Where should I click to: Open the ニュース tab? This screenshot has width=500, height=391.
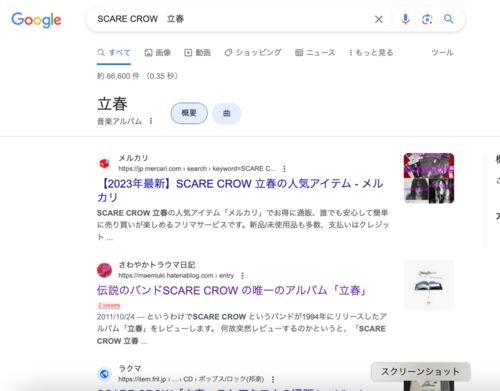[x=315, y=53]
